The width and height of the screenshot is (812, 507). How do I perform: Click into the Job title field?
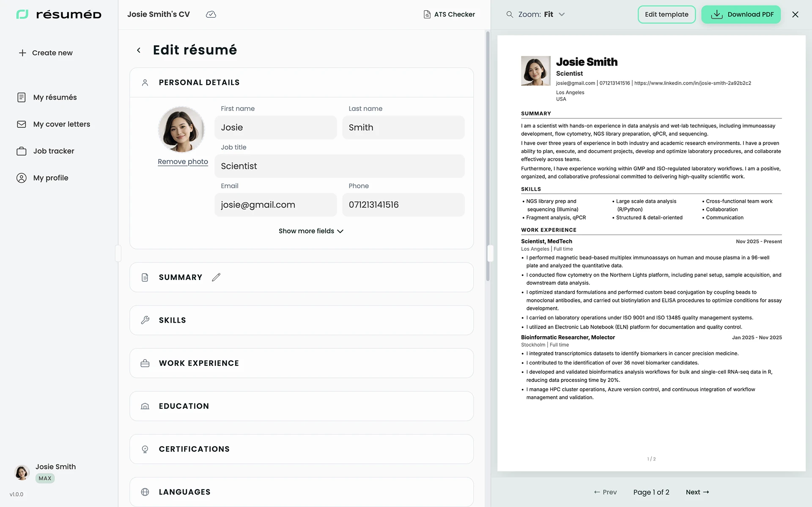pos(339,166)
